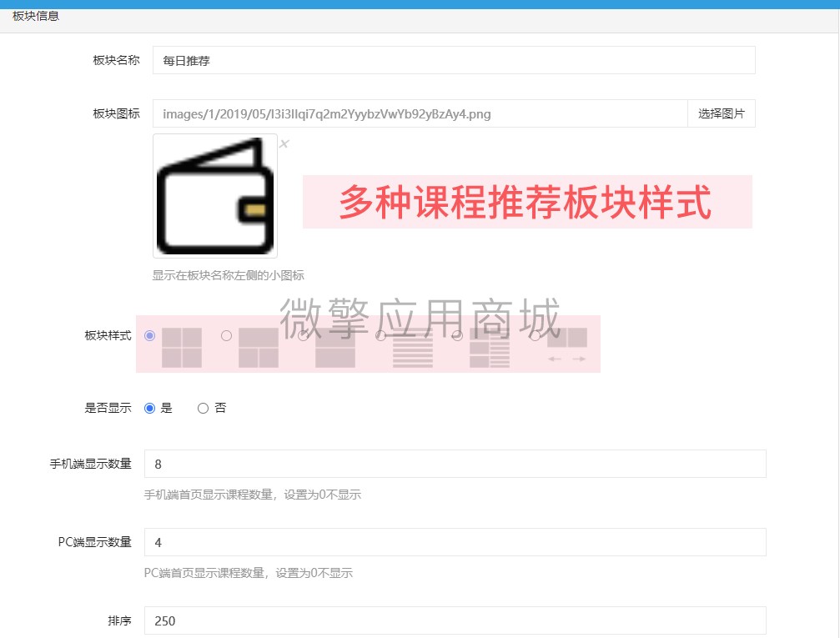Screen dimensions: 840x638
Task: Pick the one-wide-two-small layout icon
Action: point(259,347)
